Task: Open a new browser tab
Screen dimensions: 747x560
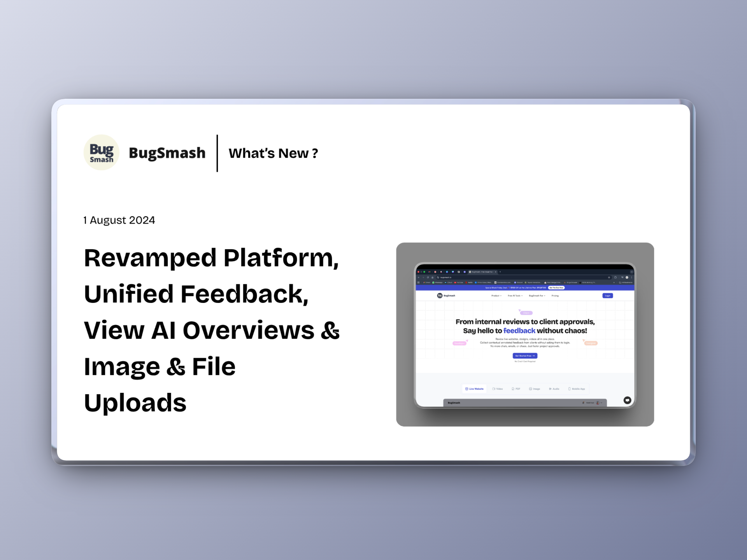Action: click(500, 272)
